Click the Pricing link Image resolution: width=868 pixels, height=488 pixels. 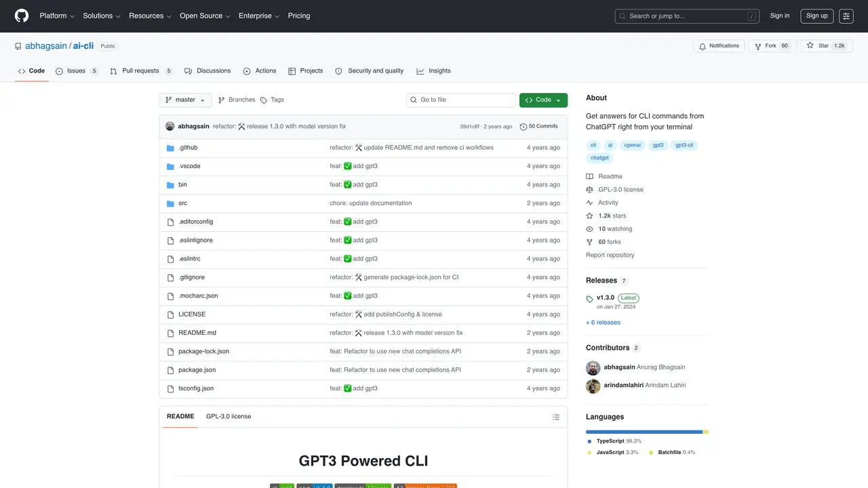299,16
